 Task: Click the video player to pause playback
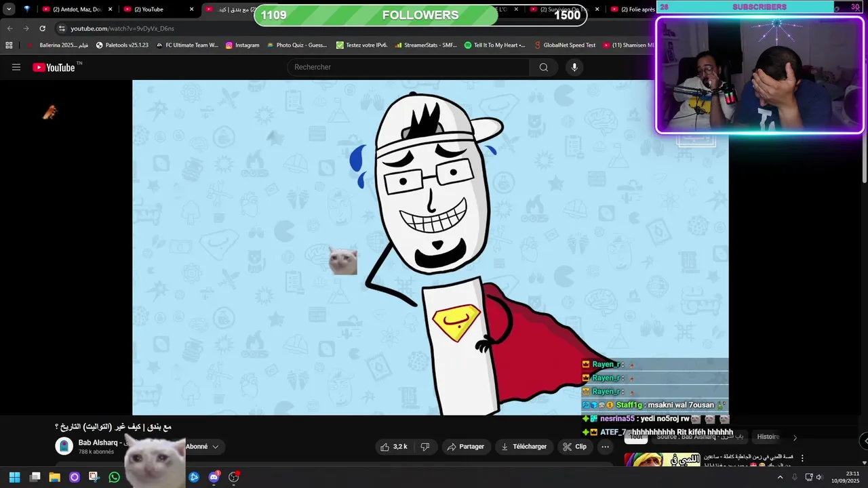[x=430, y=247]
